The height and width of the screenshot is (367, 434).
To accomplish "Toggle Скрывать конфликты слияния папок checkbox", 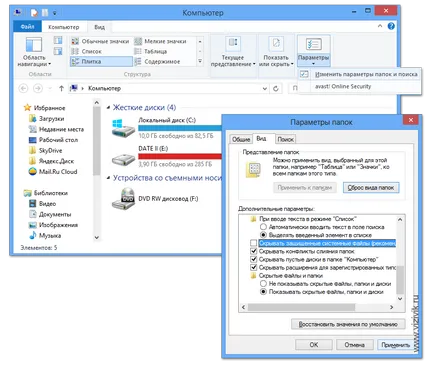I will click(x=254, y=251).
